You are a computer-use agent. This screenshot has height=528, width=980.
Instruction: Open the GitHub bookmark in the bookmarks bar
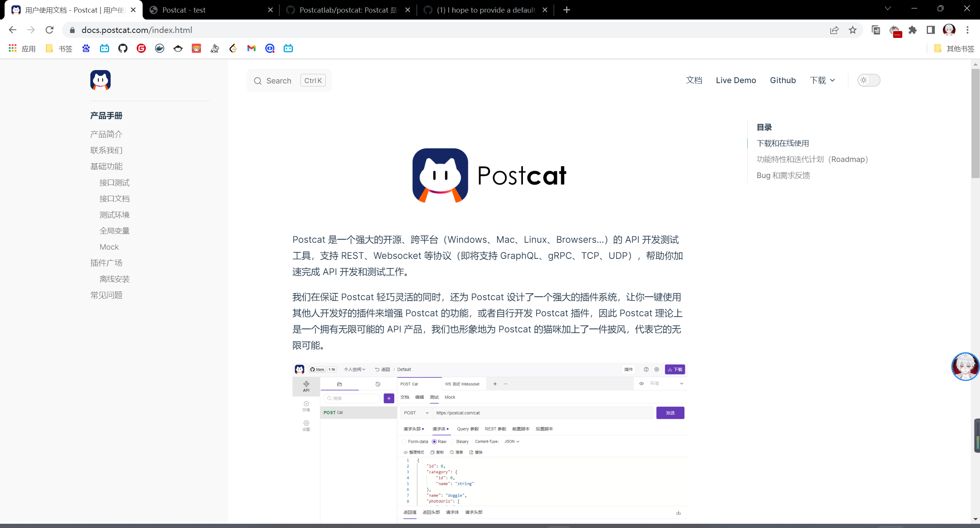pos(122,48)
